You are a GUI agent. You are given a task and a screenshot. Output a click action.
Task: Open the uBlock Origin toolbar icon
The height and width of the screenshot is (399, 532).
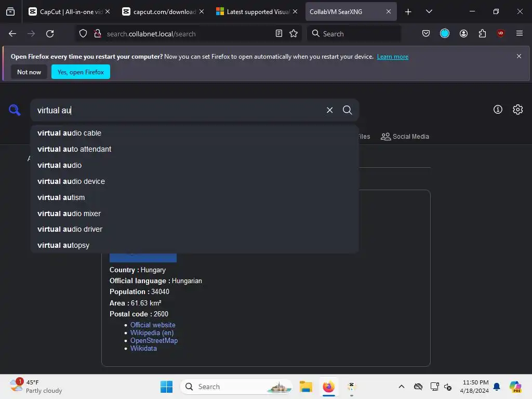tap(500, 33)
